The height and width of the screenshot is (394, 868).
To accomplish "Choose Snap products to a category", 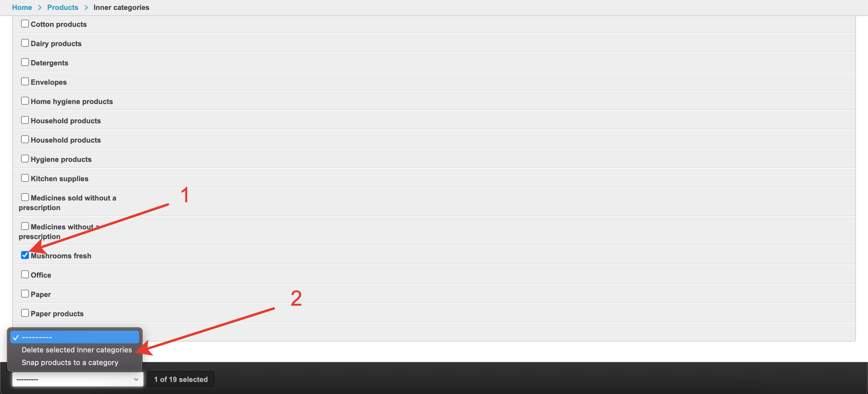I will (x=70, y=362).
